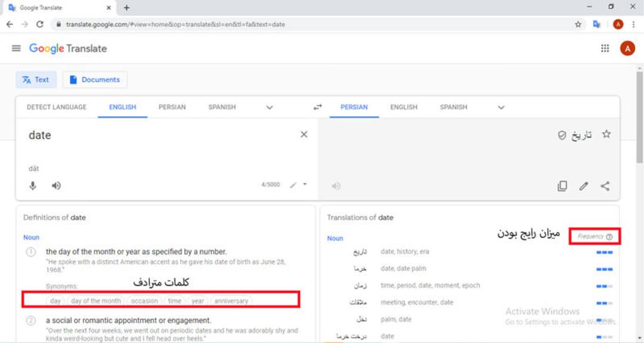The width and height of the screenshot is (644, 343).
Task: Click the Google Translate logo
Action: pyautogui.click(x=68, y=48)
